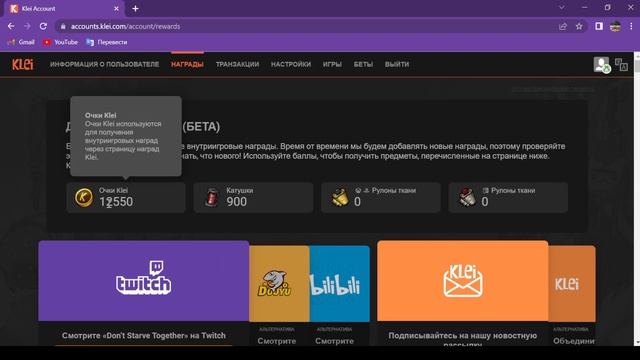Select the Награды tab
The height and width of the screenshot is (360, 640).
tap(187, 64)
